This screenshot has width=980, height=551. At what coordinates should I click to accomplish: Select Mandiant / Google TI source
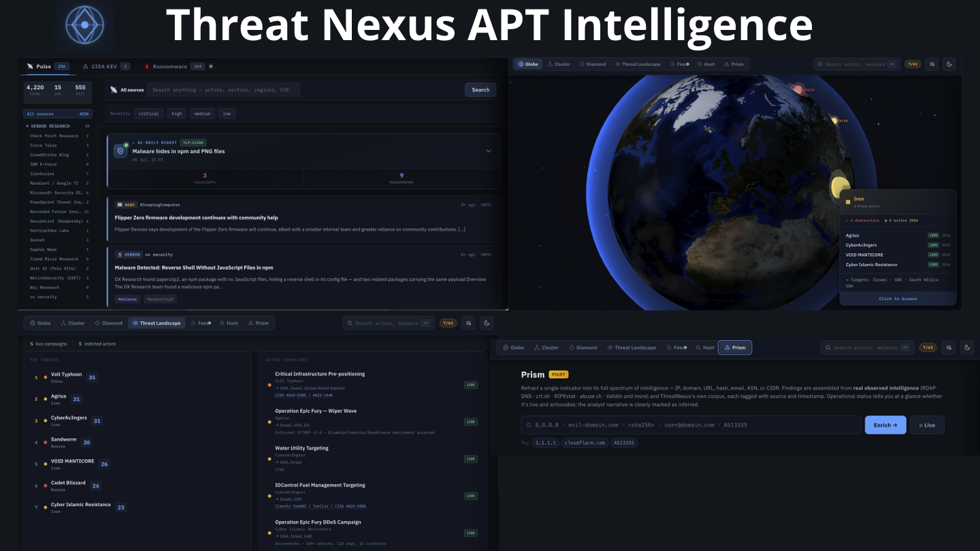tap(58, 183)
